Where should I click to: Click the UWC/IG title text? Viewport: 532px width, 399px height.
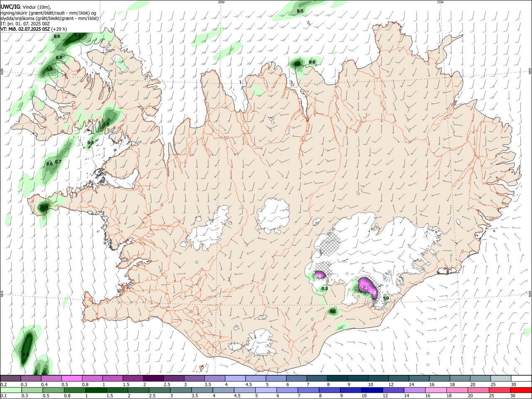(10, 7)
